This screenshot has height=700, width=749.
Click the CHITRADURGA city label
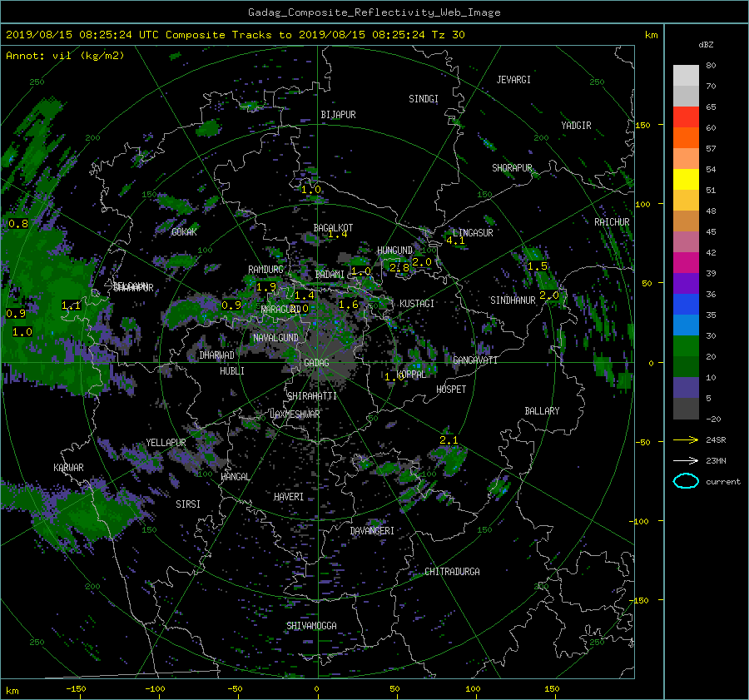click(452, 572)
